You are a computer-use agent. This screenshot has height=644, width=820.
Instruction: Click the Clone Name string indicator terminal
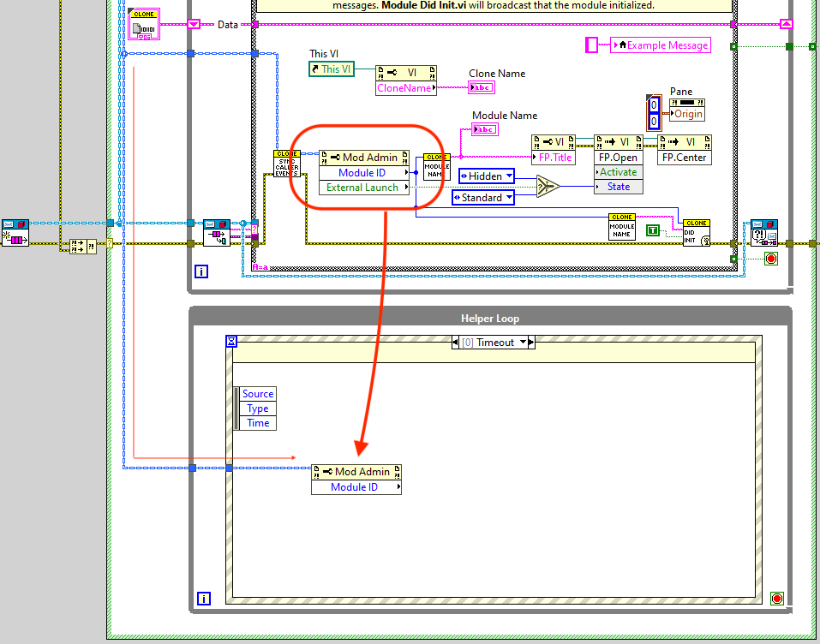click(x=482, y=87)
